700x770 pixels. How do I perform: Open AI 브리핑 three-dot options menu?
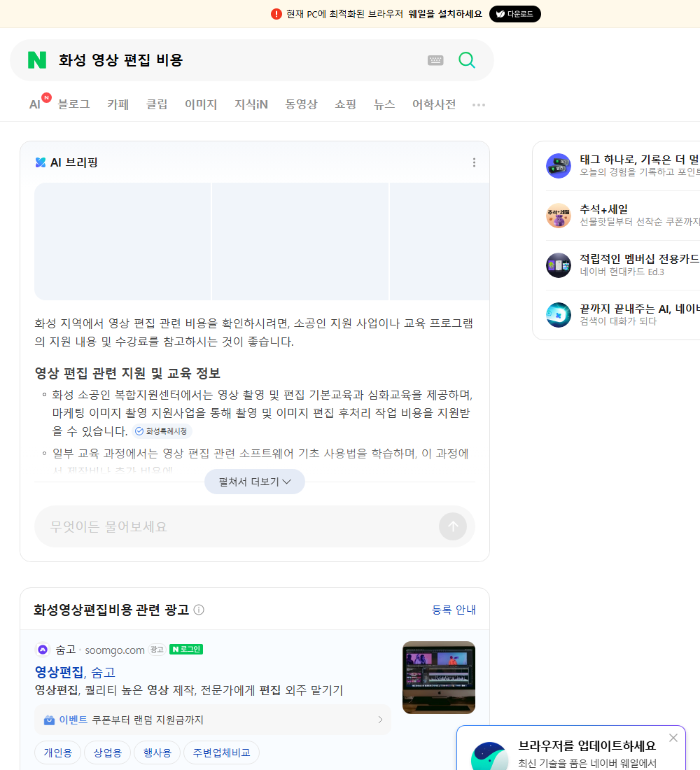pos(474,162)
